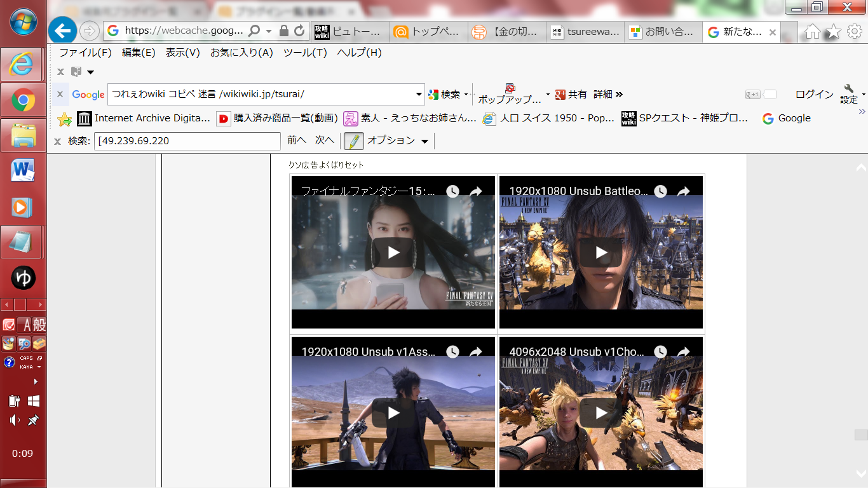Open the 表示(V) menu
The width and height of the screenshot is (868, 488).
pyautogui.click(x=183, y=53)
